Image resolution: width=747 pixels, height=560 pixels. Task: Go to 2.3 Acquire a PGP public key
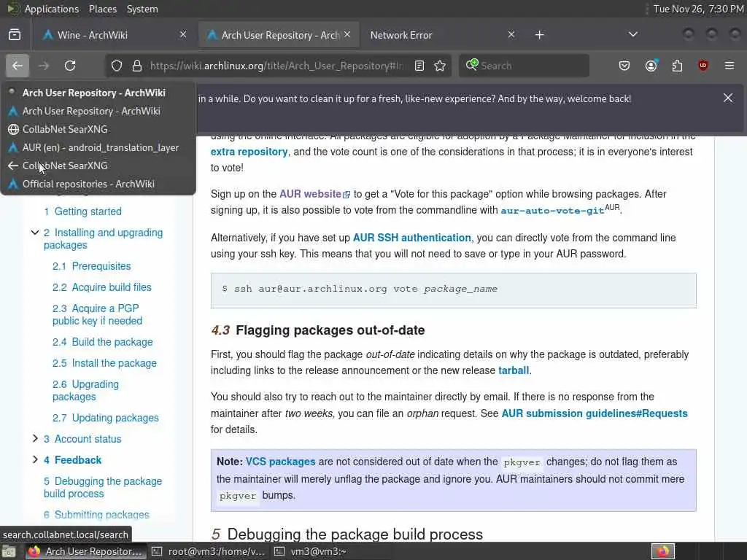pos(97,314)
